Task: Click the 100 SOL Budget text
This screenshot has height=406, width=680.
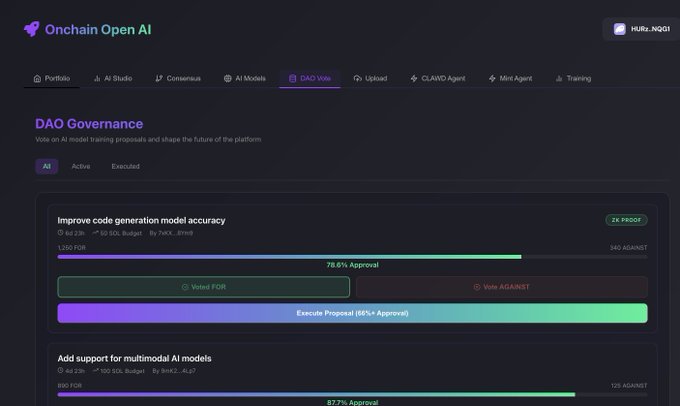Action: pyautogui.click(x=122, y=371)
